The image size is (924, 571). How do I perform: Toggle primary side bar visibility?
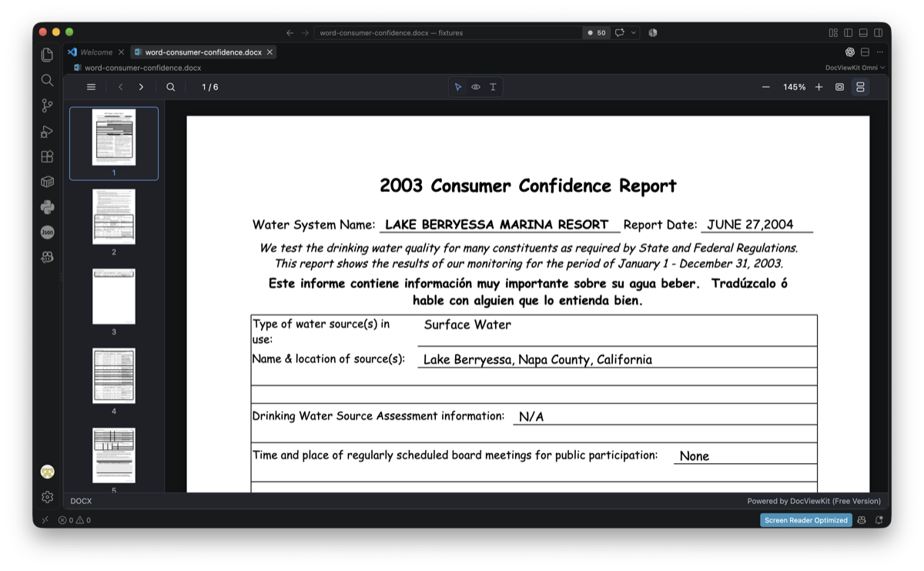(849, 32)
